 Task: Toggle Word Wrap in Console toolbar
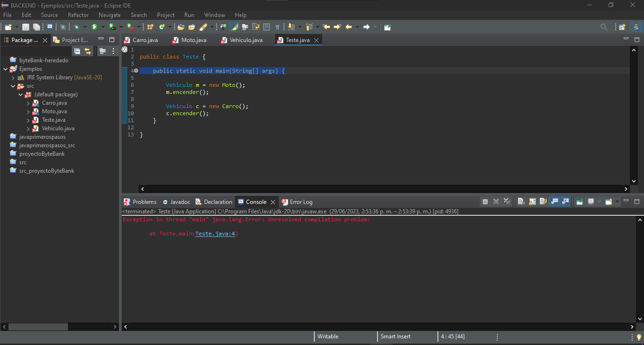[543, 202]
